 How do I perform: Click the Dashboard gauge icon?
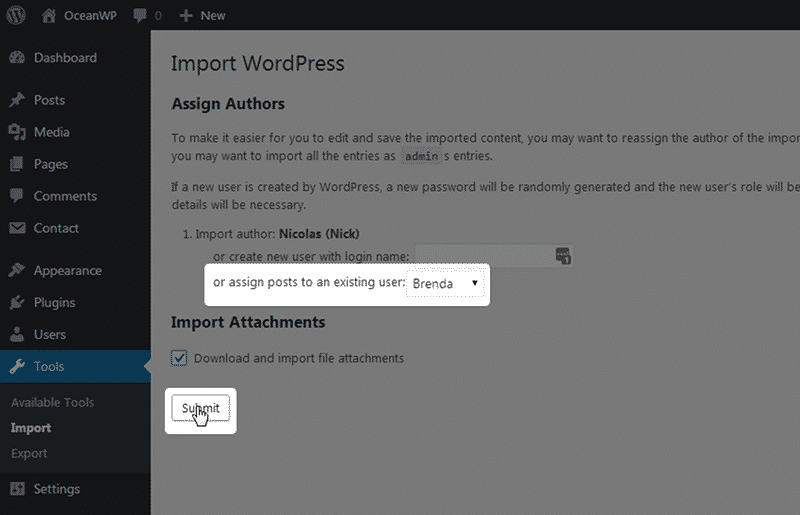(17, 58)
